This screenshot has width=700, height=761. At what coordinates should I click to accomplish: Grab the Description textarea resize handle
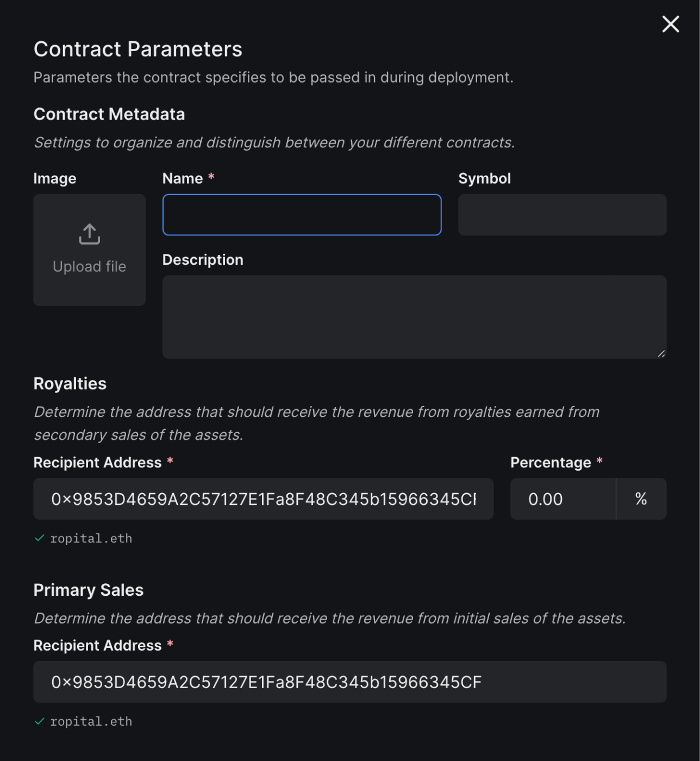[x=661, y=353]
